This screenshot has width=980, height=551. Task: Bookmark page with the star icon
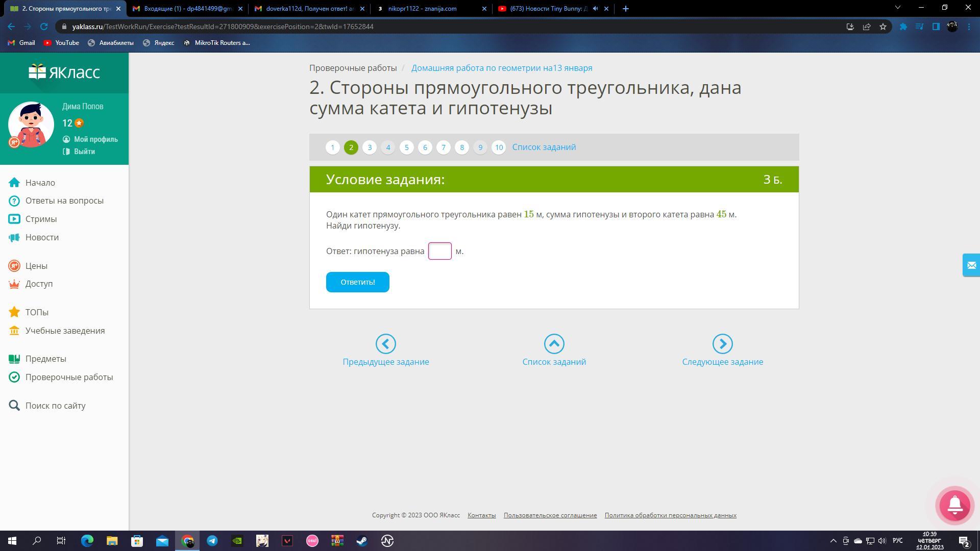[x=883, y=27]
